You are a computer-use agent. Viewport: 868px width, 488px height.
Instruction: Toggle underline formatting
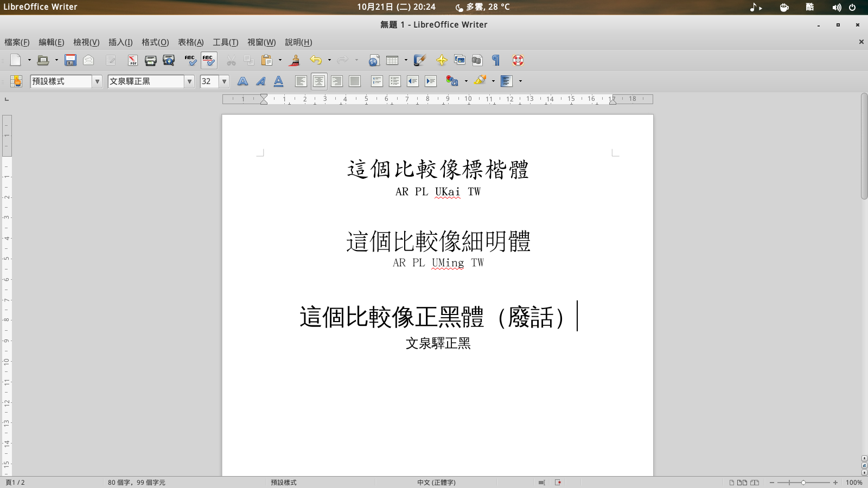point(279,81)
